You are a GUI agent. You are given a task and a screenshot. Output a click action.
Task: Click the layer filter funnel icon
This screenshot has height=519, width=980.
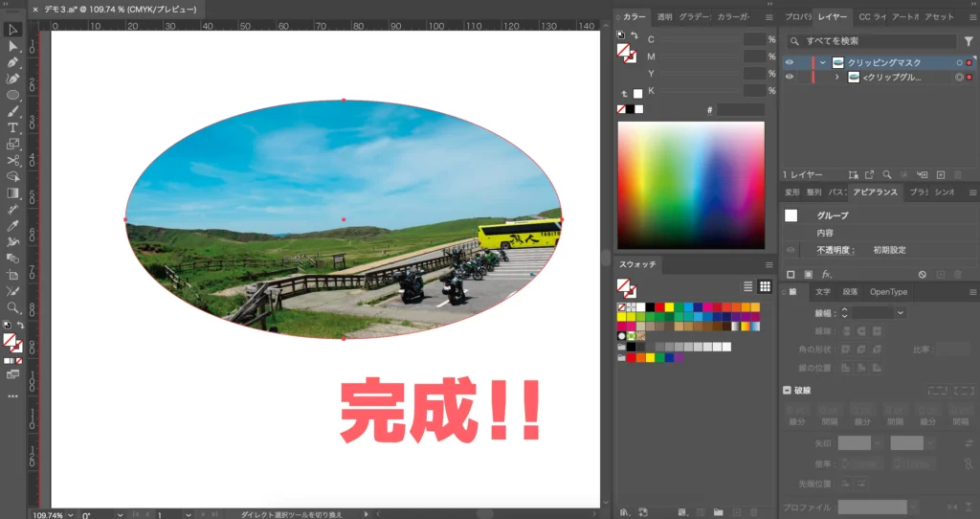coord(969,41)
